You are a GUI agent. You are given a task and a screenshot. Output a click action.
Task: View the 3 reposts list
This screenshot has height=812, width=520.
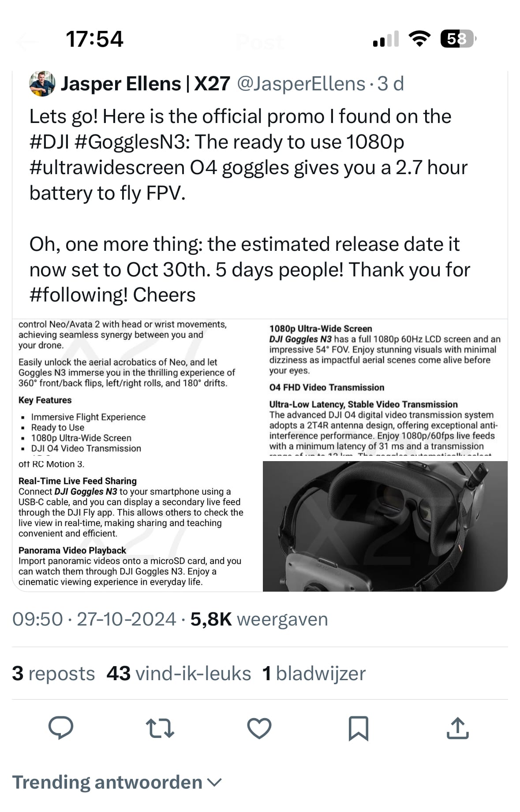point(53,673)
